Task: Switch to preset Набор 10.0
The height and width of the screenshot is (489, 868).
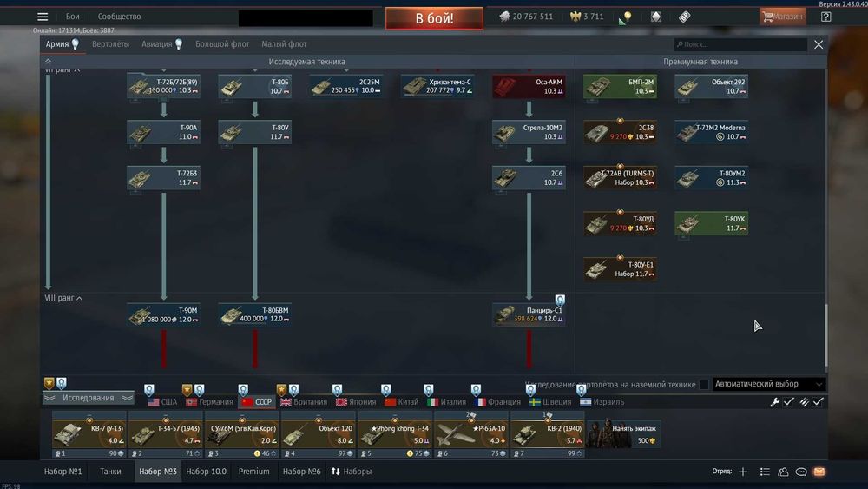Action: (206, 472)
